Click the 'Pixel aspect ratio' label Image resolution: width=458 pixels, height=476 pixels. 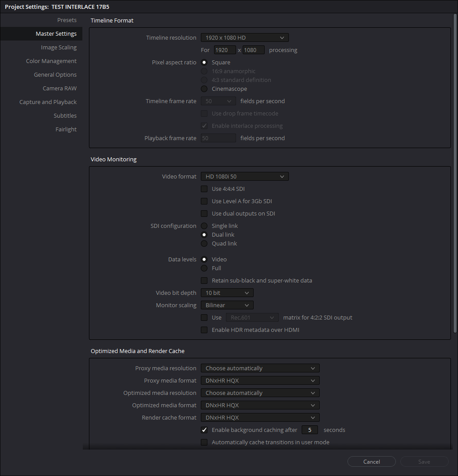click(174, 62)
